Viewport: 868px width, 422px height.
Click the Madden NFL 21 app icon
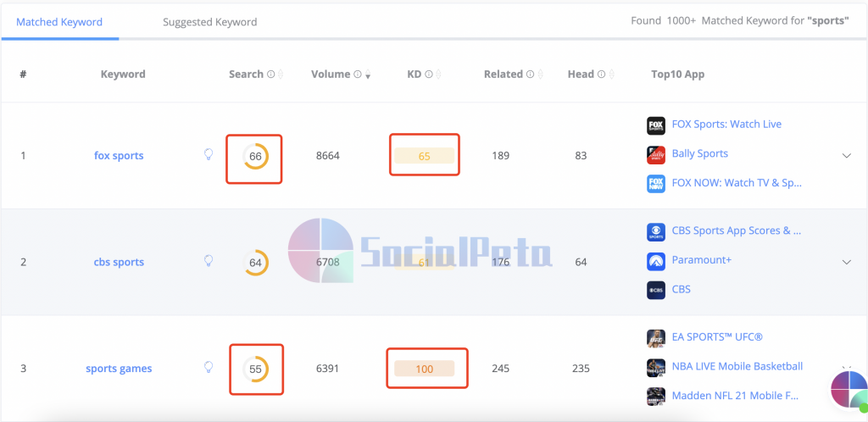(x=656, y=397)
